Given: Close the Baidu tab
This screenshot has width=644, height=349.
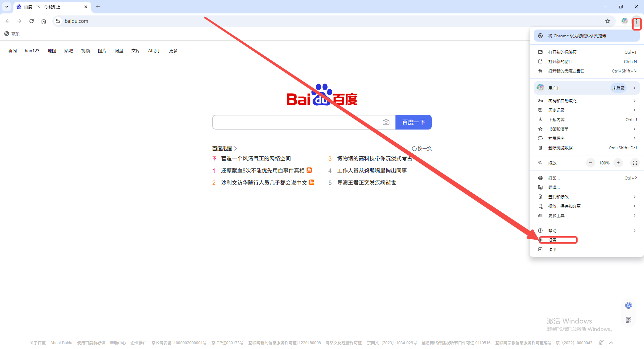Looking at the screenshot, I should (86, 7).
